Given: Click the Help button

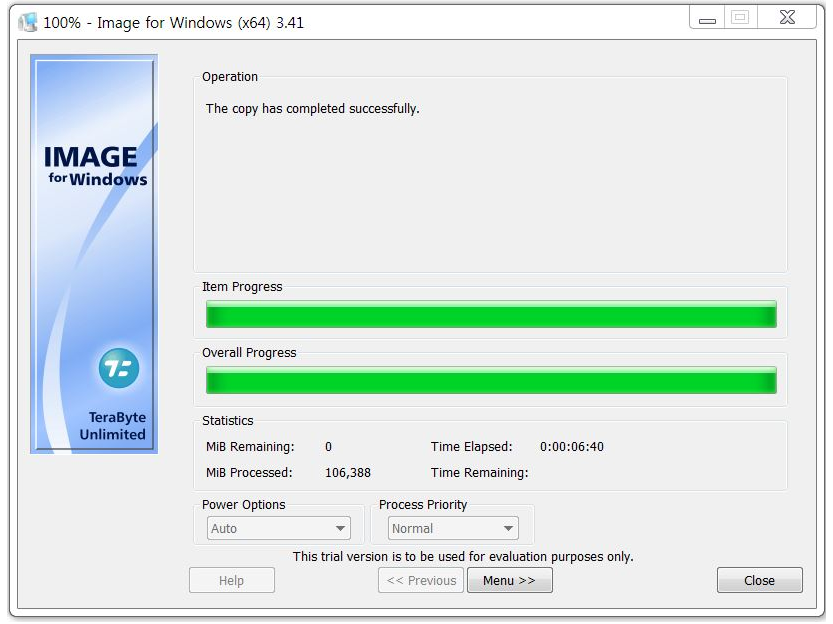Looking at the screenshot, I should click(x=232, y=580).
